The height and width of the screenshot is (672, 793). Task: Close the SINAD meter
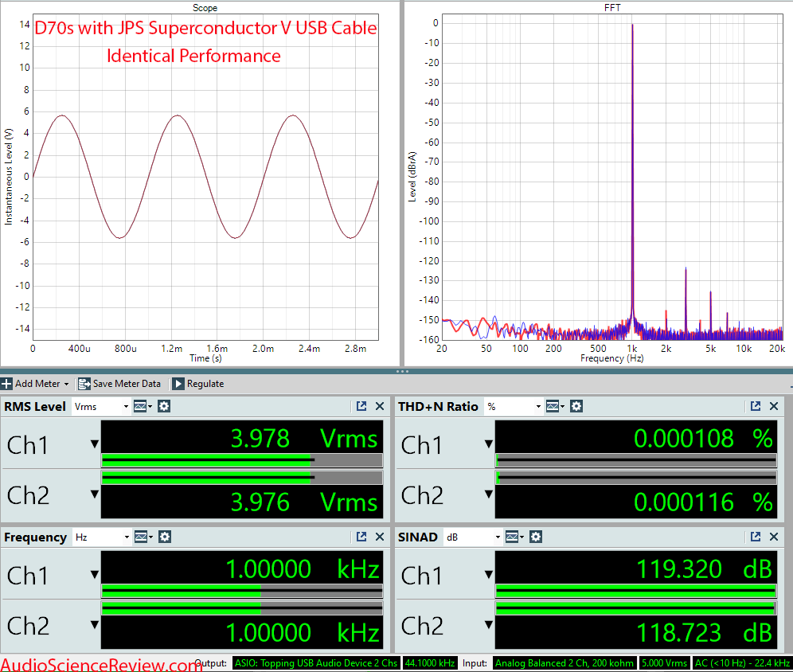[774, 537]
